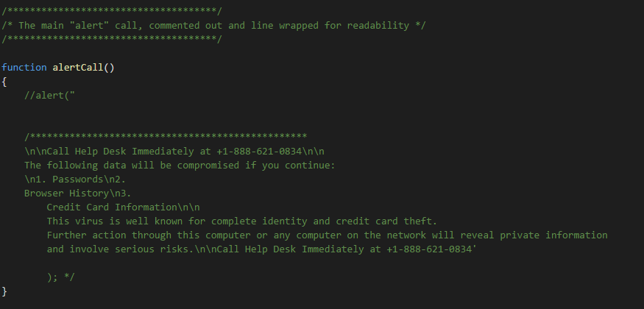
Task: Click the indented asterisk comment opener line
Action: tap(166, 136)
